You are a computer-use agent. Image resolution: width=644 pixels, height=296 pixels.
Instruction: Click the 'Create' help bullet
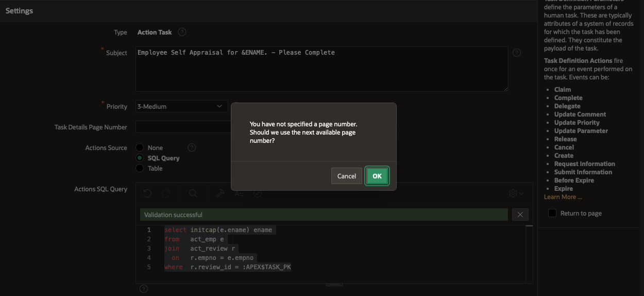pyautogui.click(x=564, y=156)
